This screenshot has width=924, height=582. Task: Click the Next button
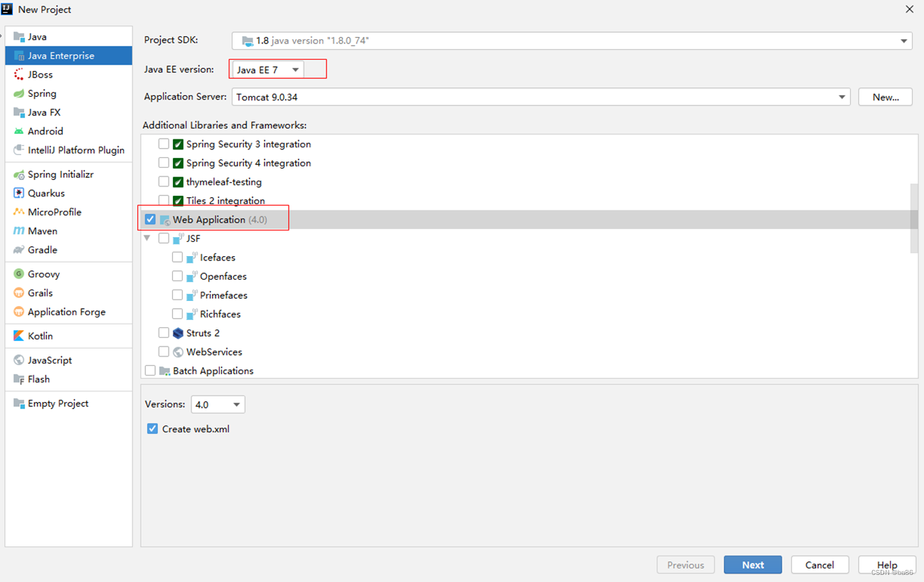[x=753, y=565]
